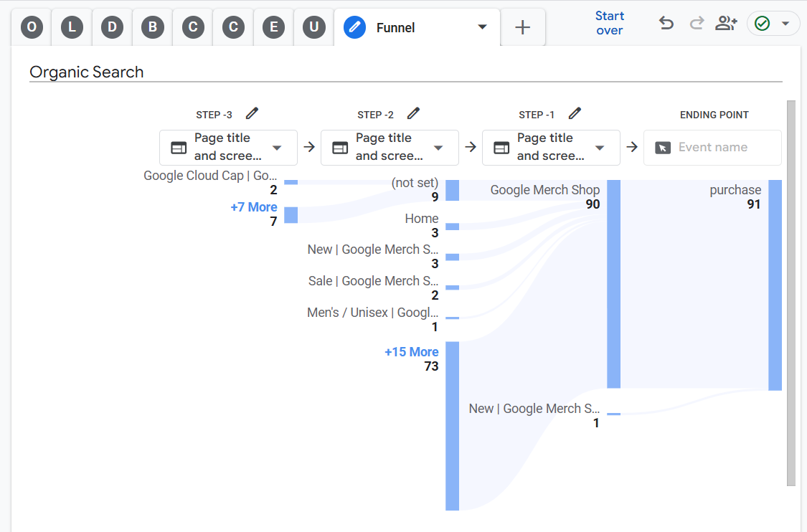Viewport: 807px width, 532px height.
Task: Click the Event name ending point field
Action: tap(713, 148)
